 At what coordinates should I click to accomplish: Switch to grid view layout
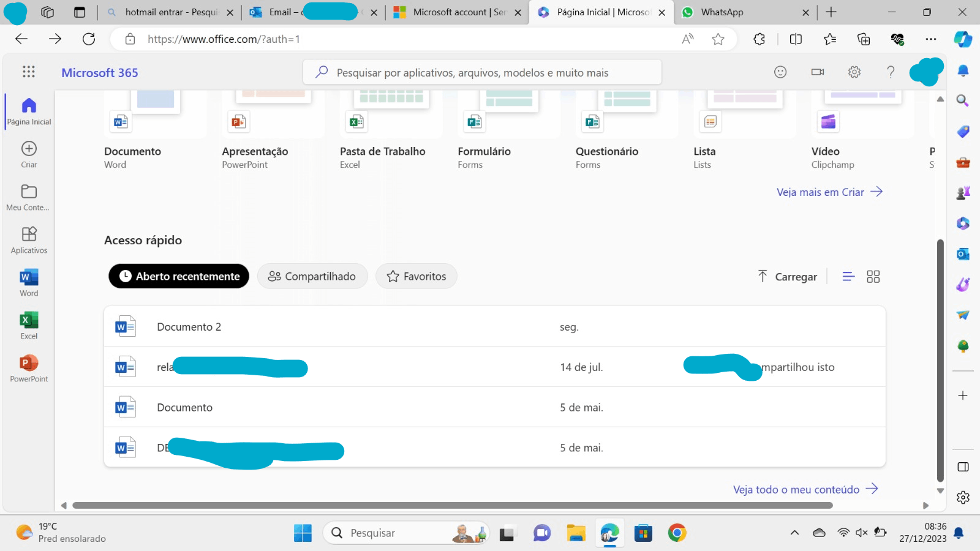(873, 277)
